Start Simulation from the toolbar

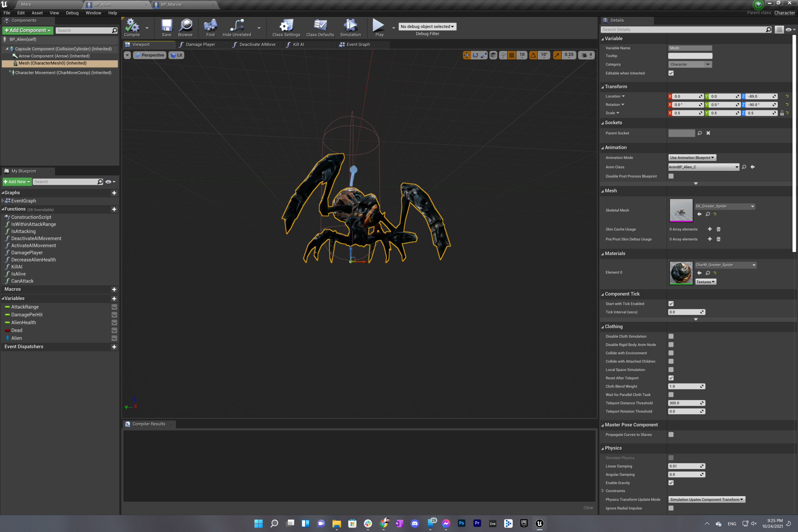tap(350, 28)
